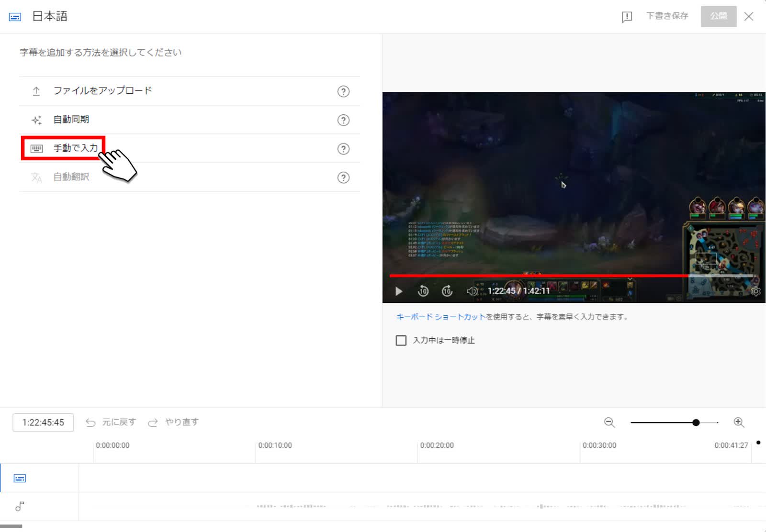
Task: Click the keyboard icon for manual entry
Action: pyautogui.click(x=36, y=149)
